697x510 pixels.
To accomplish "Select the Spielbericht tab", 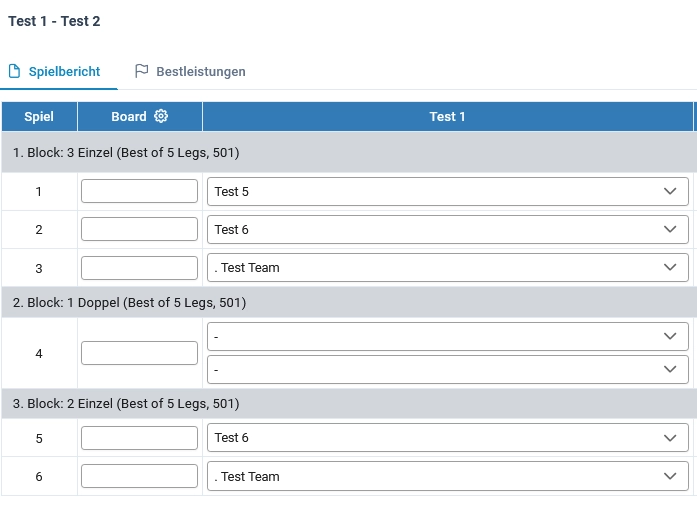I will point(54,71).
